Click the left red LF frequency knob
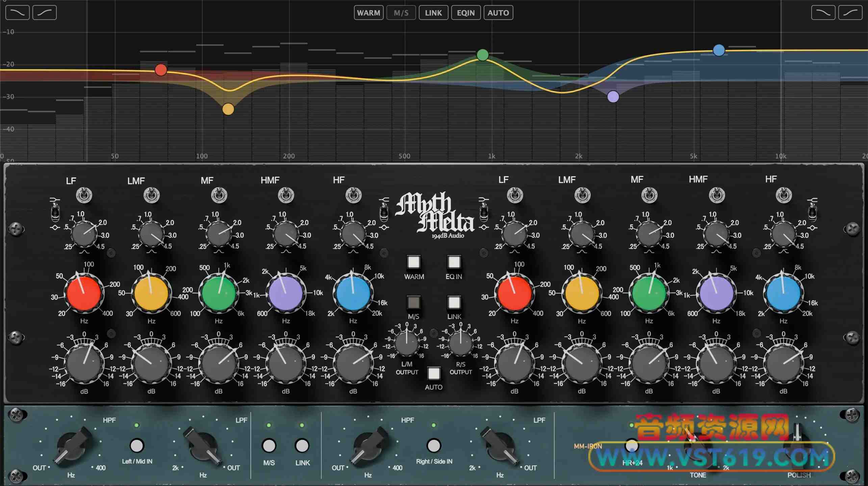The height and width of the screenshot is (486, 868). pyautogui.click(x=84, y=292)
